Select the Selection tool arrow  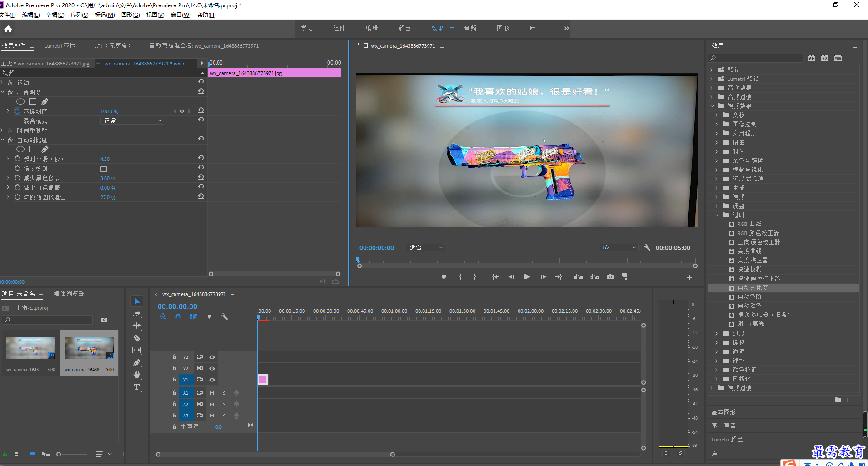(137, 301)
